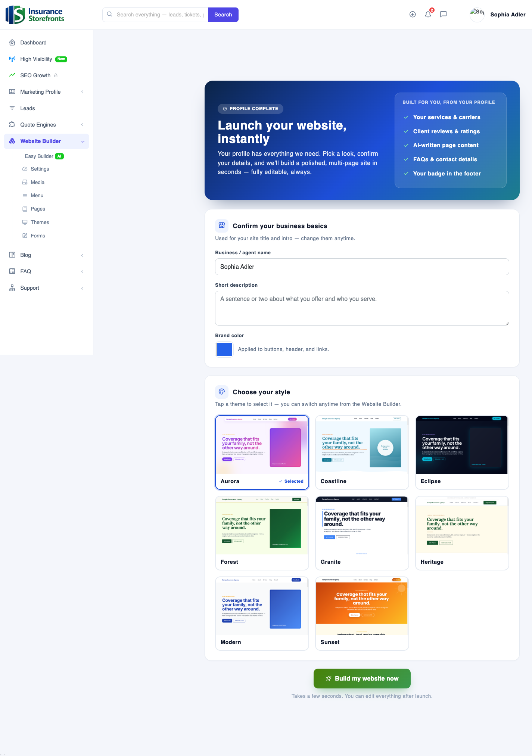Open Themes under Website Builder
The width and height of the screenshot is (532, 756).
point(40,222)
